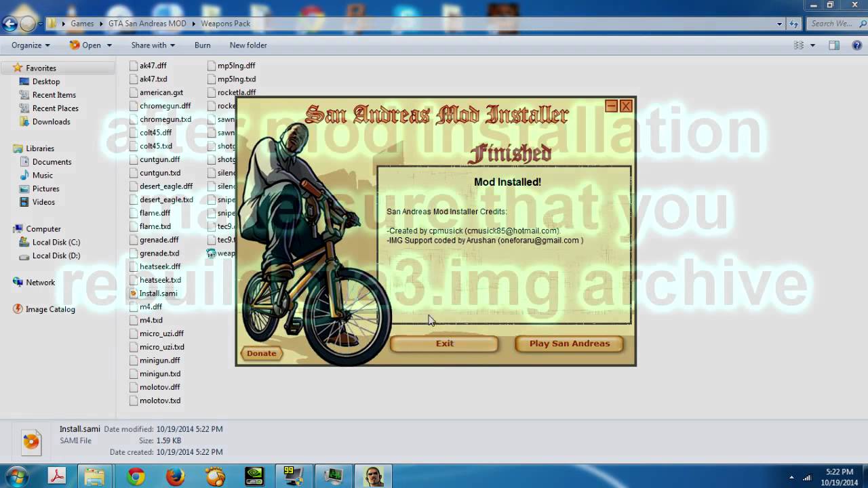This screenshot has height=488, width=868.
Task: Select Favorites in the navigation pane
Action: pos(41,68)
